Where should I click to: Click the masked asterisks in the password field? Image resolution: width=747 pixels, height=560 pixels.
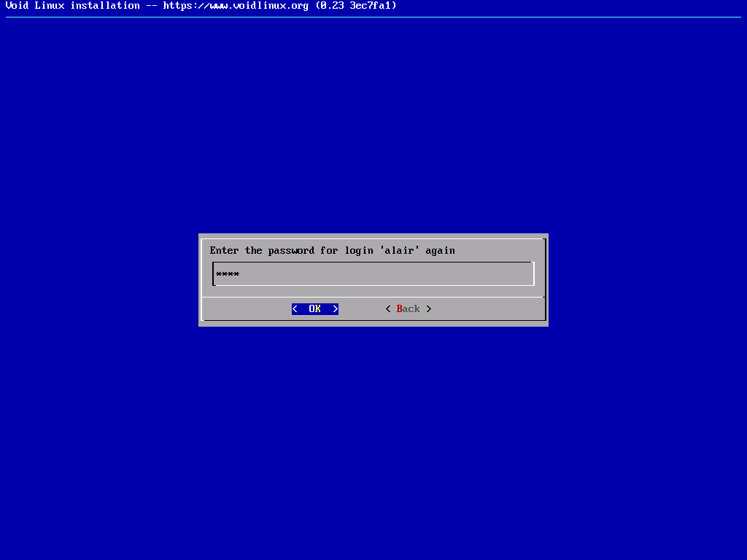[228, 274]
